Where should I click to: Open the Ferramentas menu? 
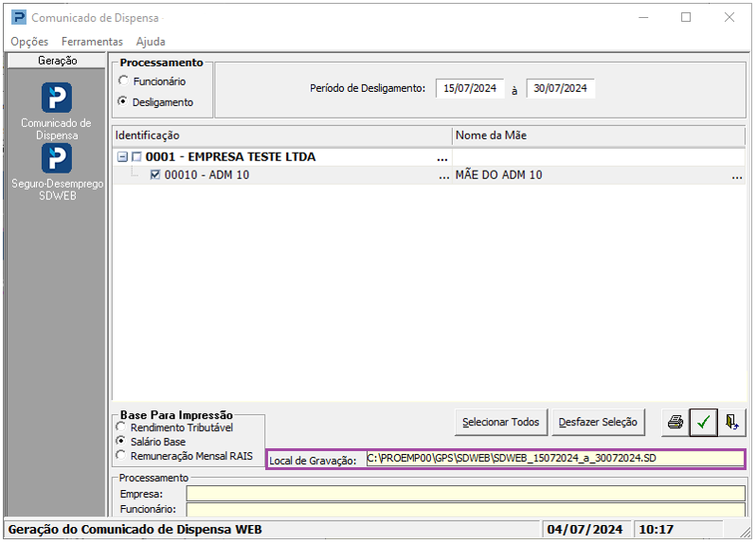(x=92, y=42)
